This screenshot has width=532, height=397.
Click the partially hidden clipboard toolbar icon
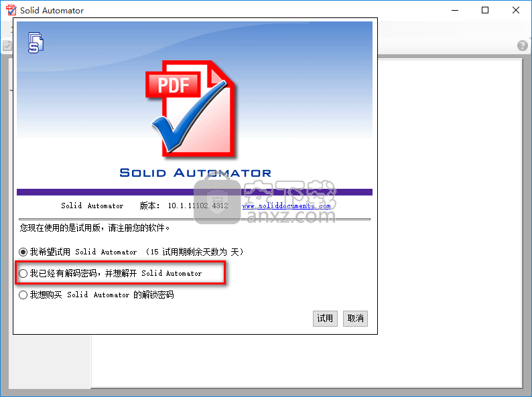coord(7,46)
